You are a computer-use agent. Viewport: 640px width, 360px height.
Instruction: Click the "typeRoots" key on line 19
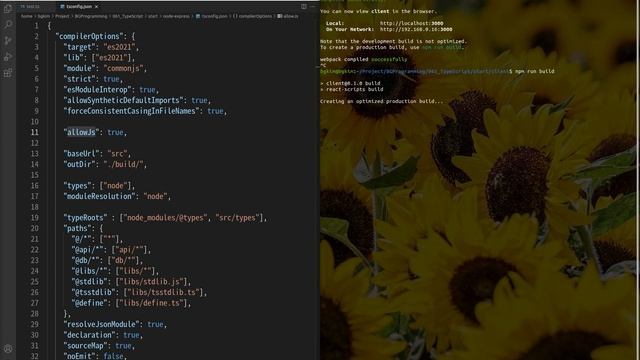click(85, 218)
